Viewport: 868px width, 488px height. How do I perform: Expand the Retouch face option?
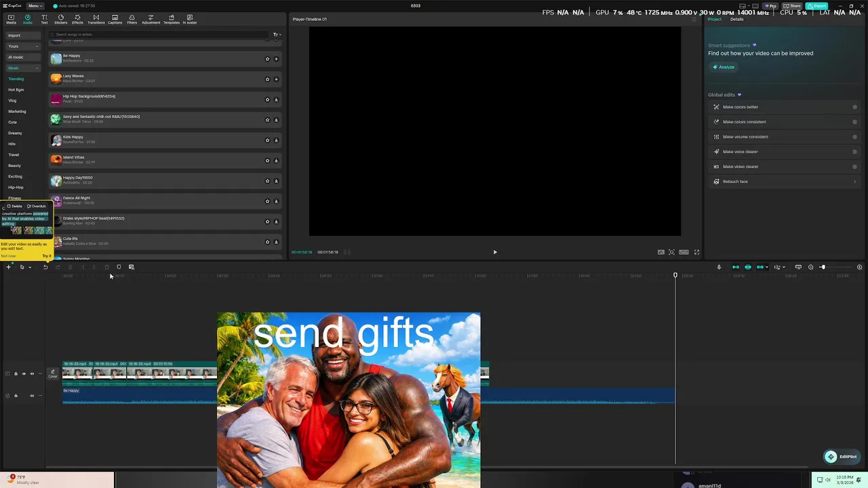point(854,182)
